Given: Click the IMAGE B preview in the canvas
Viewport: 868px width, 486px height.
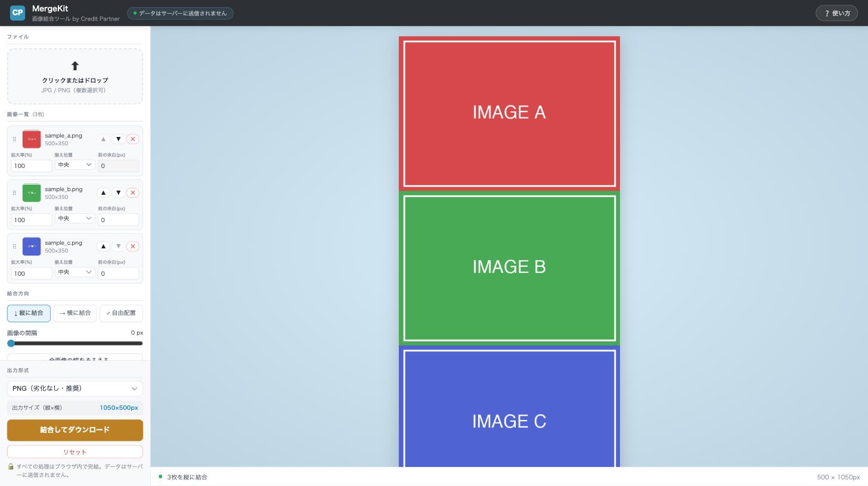Looking at the screenshot, I should 509,268.
